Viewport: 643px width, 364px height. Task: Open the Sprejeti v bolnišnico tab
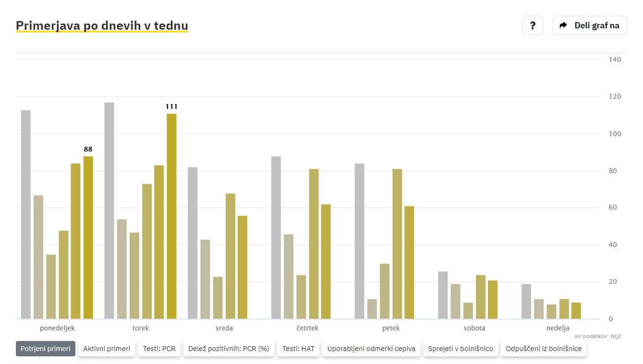461,349
